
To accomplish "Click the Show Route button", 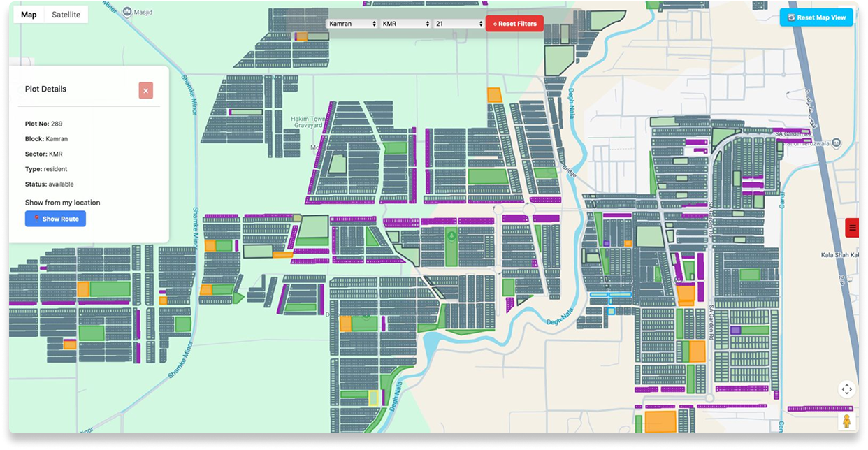I will [x=55, y=219].
